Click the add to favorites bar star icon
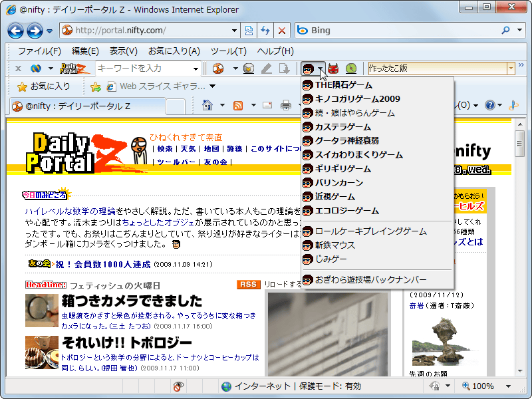This screenshot has width=532, height=399. coord(96,87)
